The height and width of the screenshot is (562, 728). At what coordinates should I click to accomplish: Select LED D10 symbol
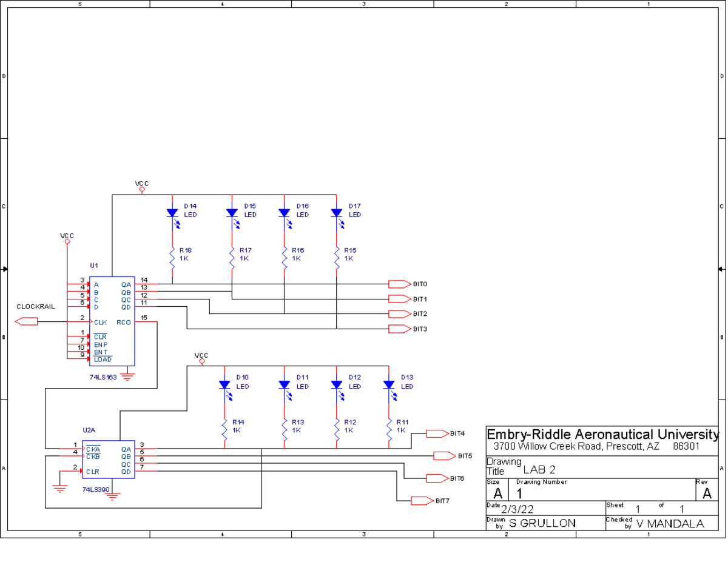[224, 383]
